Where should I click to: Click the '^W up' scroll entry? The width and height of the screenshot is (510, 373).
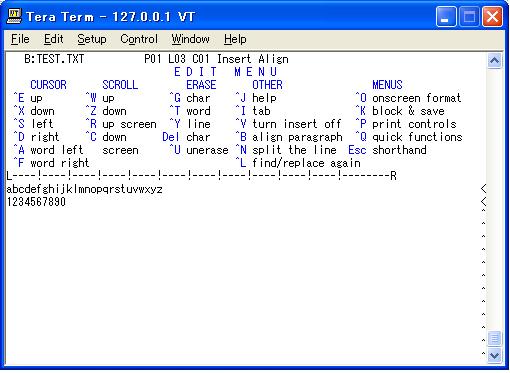pos(100,98)
